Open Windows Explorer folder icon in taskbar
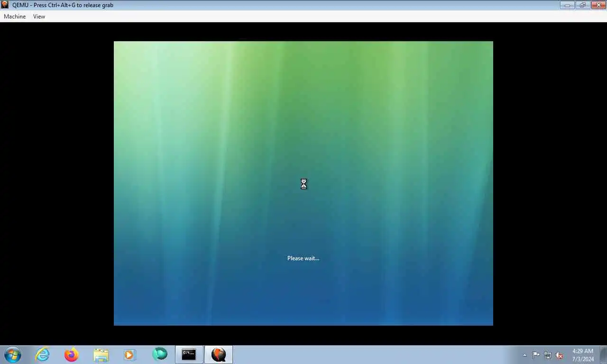This screenshot has width=607, height=364. click(101, 355)
